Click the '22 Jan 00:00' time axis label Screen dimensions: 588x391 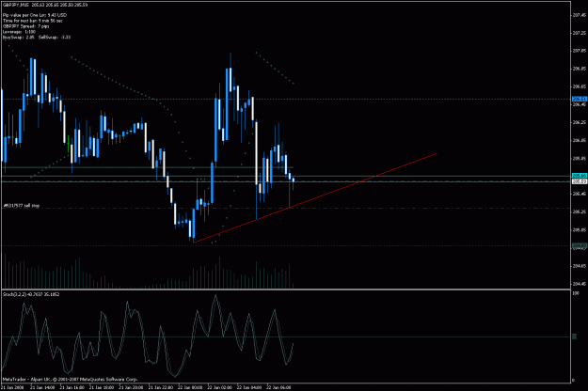pos(190,387)
